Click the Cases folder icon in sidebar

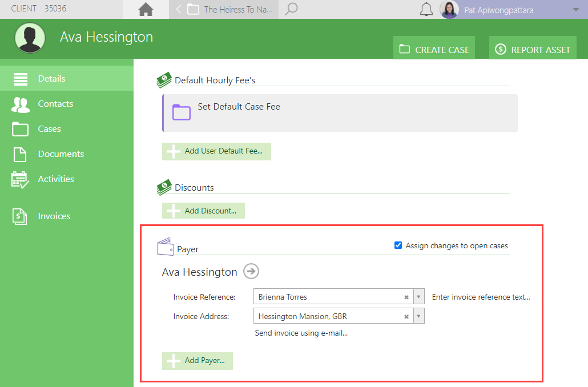pyautogui.click(x=20, y=129)
